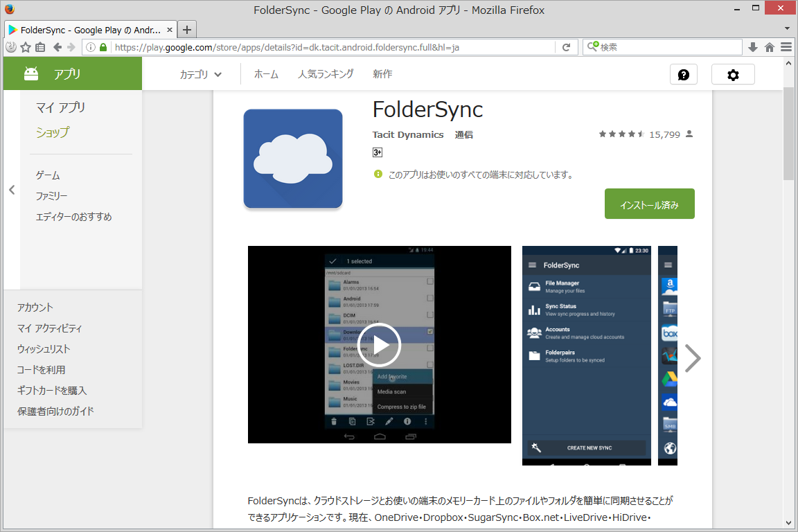Click the green compatibility info icon
The width and height of the screenshot is (798, 532).
[378, 174]
